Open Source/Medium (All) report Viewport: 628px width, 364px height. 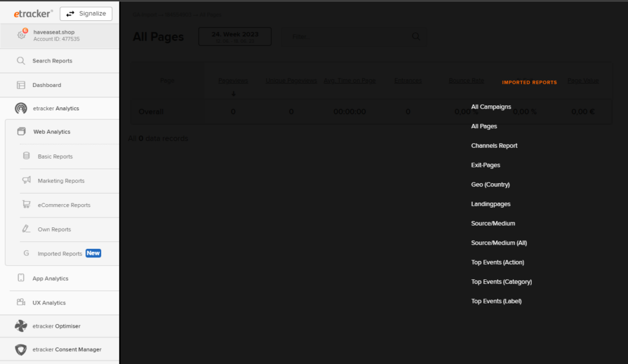coord(499,243)
